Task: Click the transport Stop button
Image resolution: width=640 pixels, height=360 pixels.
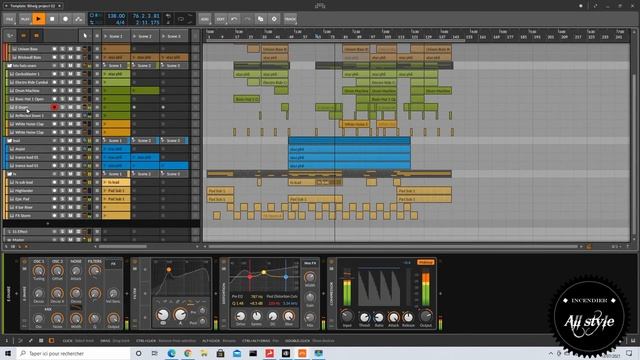Action: pyautogui.click(x=52, y=19)
